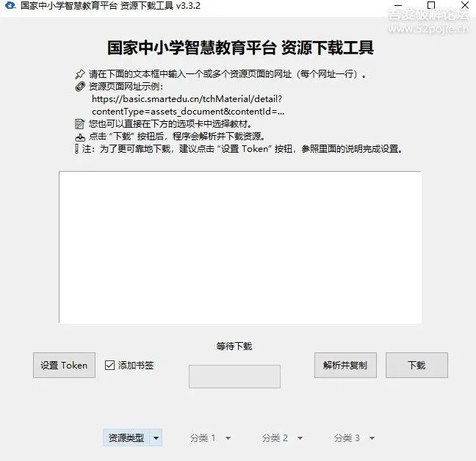476x461 pixels.
Task: Click the contentType=assets_document example line
Action: pyautogui.click(x=188, y=112)
